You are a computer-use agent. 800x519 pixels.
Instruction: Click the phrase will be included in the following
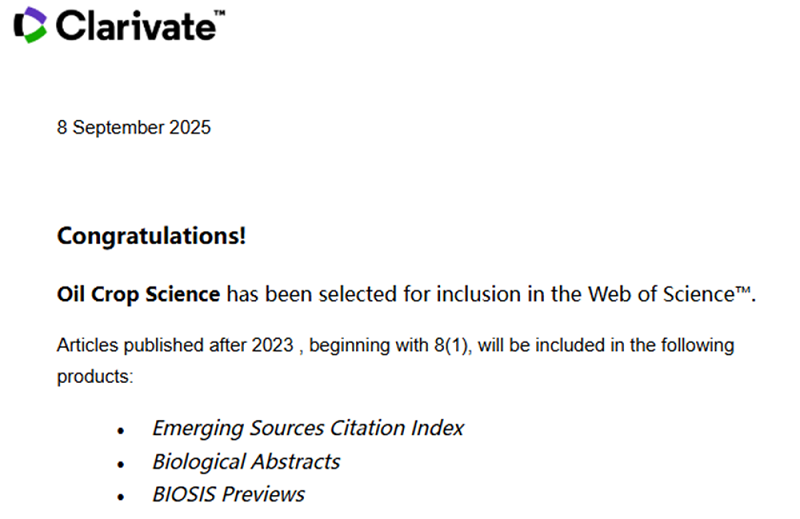click(x=606, y=345)
